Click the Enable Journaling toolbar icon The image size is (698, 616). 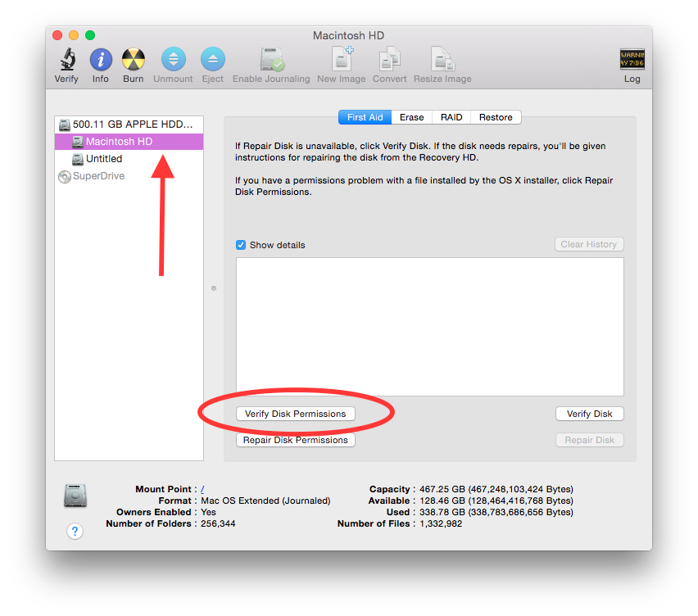[x=271, y=60]
